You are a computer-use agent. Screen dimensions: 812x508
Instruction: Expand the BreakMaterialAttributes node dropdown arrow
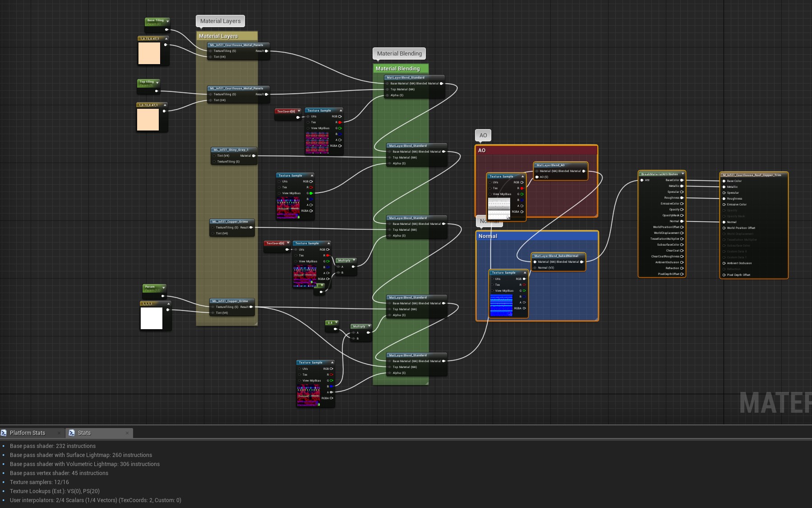683,174
